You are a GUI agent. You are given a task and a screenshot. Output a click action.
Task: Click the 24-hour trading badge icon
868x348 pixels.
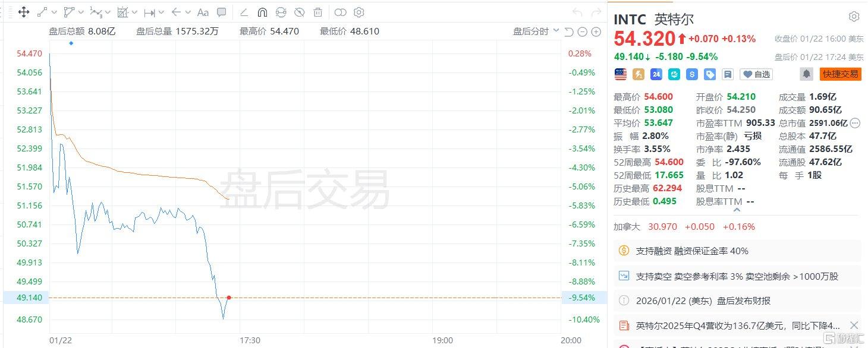(656, 74)
